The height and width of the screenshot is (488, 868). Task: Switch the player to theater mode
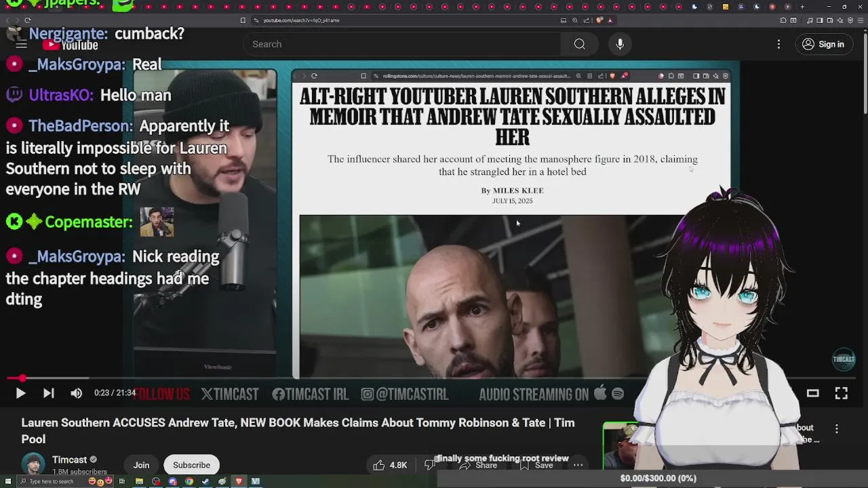[812, 393]
